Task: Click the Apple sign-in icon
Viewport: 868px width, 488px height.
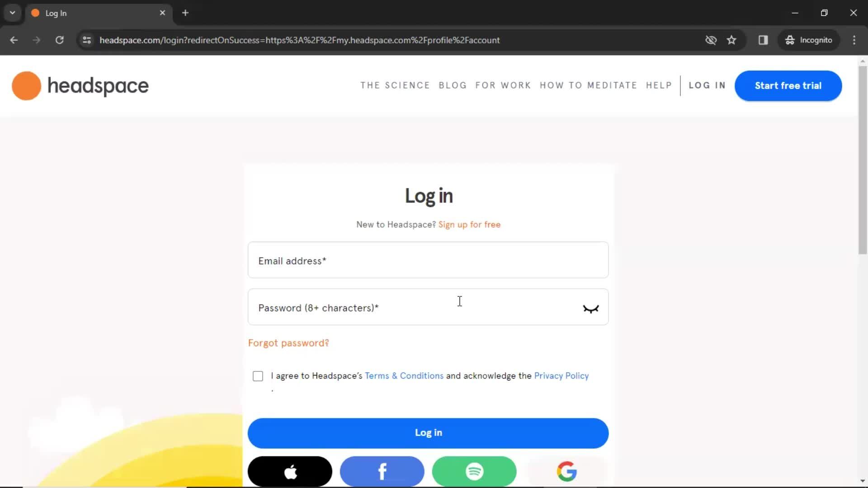Action: coord(290,471)
